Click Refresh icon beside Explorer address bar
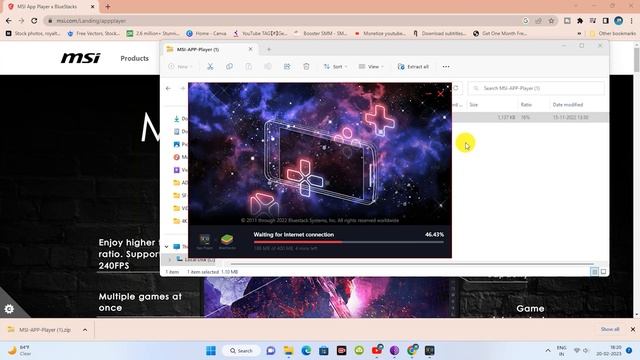Image resolution: width=640 pixels, height=360 pixels. (456, 88)
